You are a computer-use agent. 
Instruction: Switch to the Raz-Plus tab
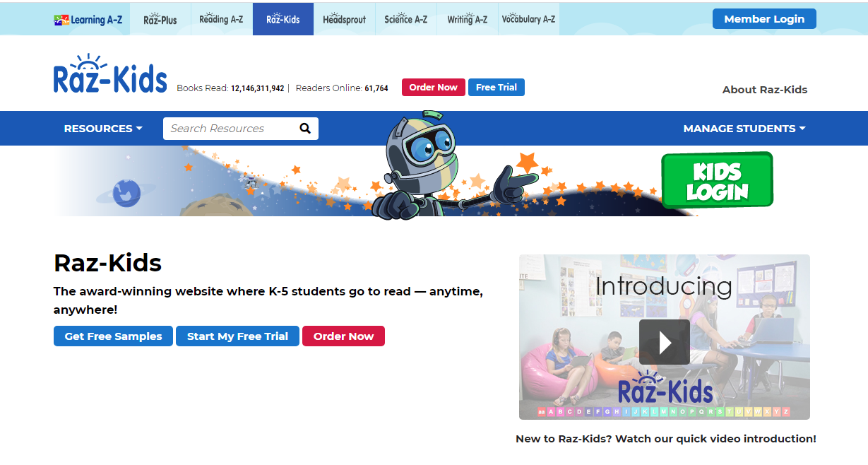[160, 20]
